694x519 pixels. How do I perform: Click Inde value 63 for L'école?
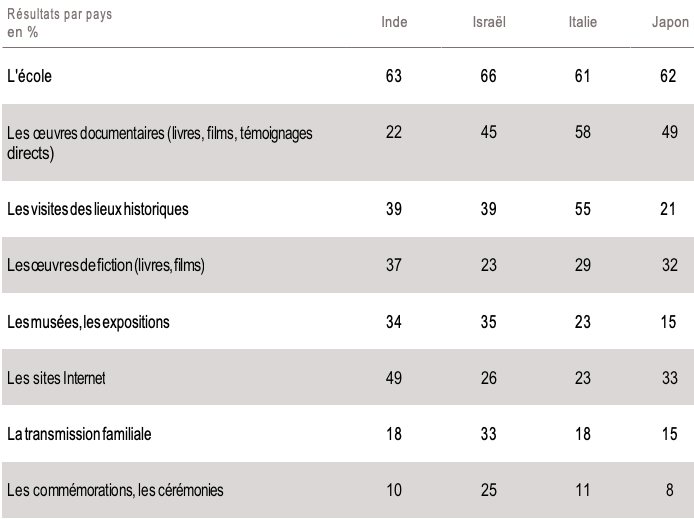(x=394, y=75)
